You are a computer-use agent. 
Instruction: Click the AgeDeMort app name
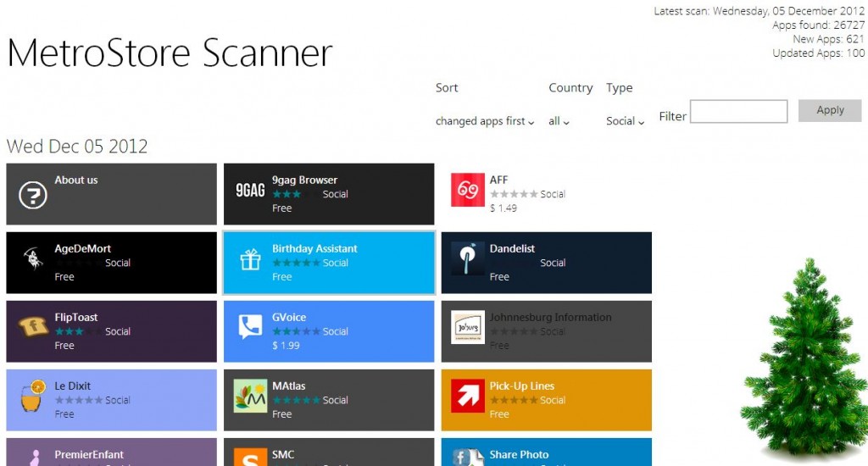[82, 248]
